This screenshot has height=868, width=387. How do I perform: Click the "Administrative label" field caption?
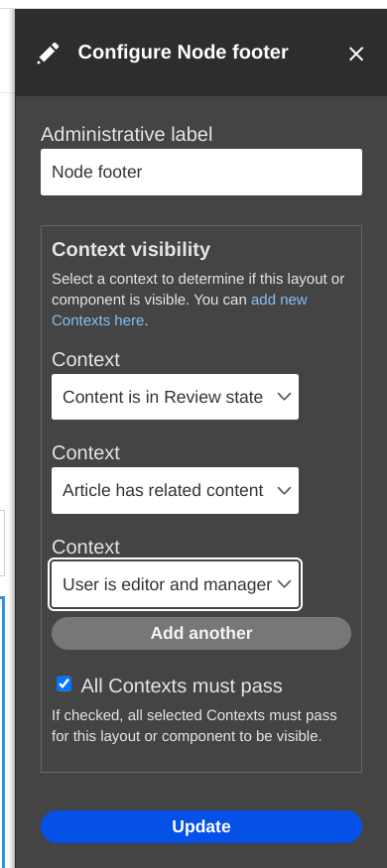click(126, 134)
